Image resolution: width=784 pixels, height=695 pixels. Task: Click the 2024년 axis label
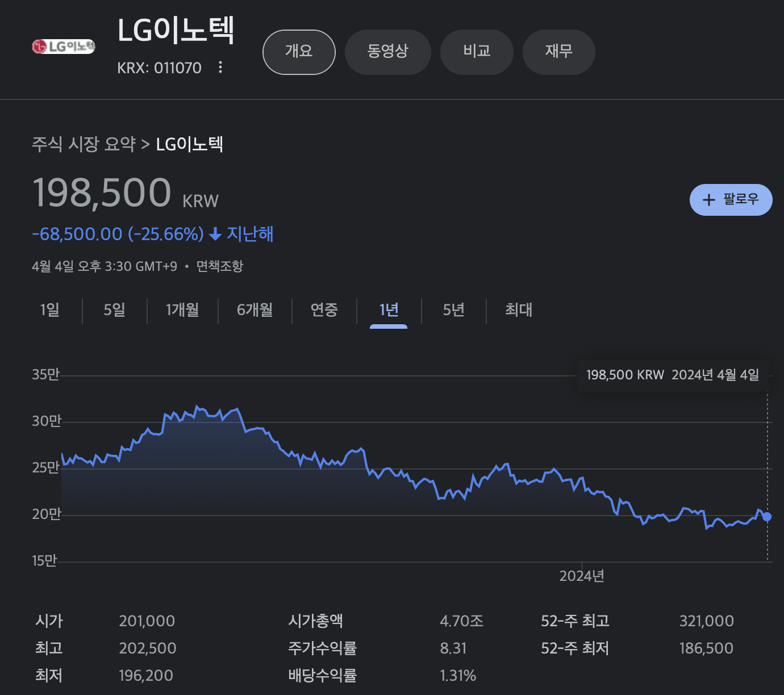(582, 576)
